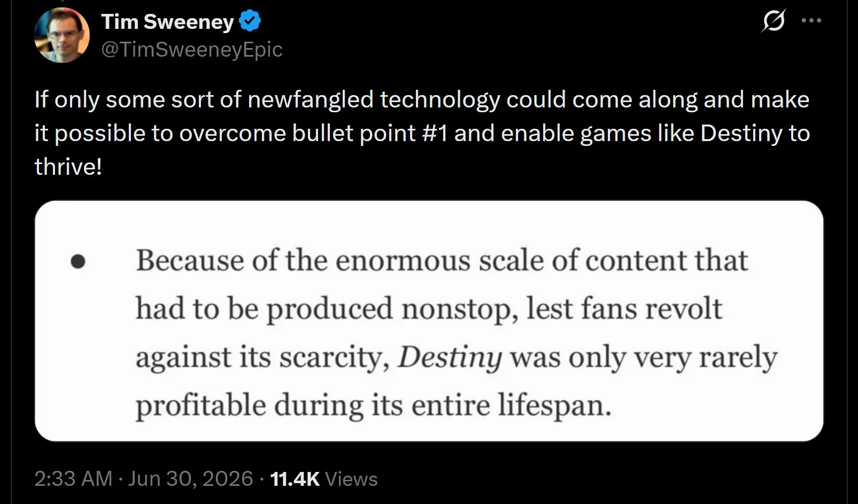Click the italic word Destiny in the image
Screen dimensions: 858x504
pos(450,358)
